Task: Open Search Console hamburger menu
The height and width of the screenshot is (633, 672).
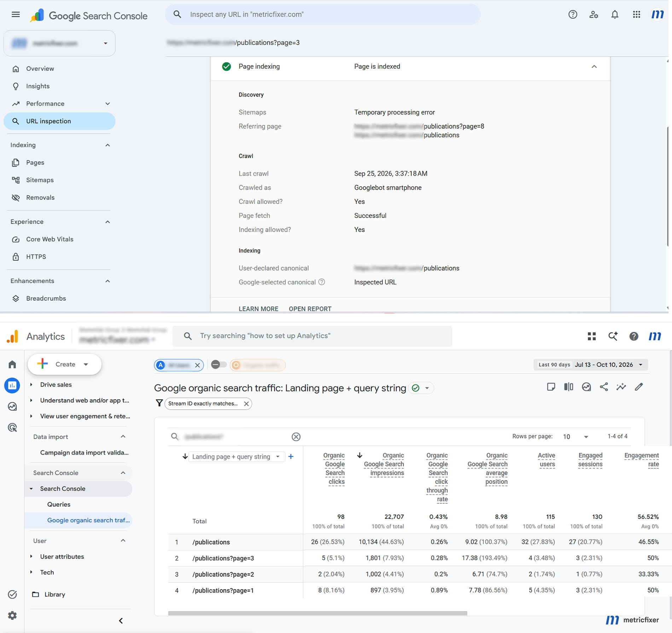Action: [16, 15]
